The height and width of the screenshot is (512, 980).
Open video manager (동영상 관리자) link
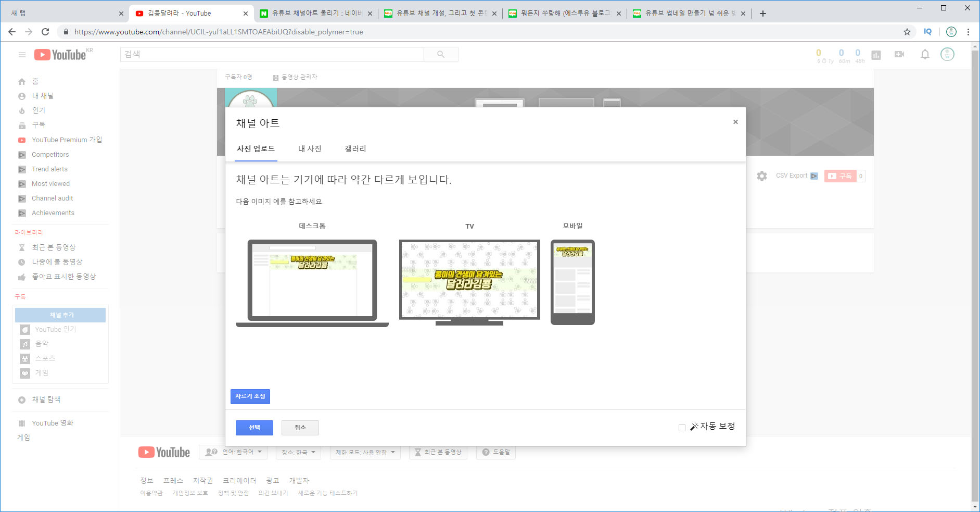tap(295, 77)
